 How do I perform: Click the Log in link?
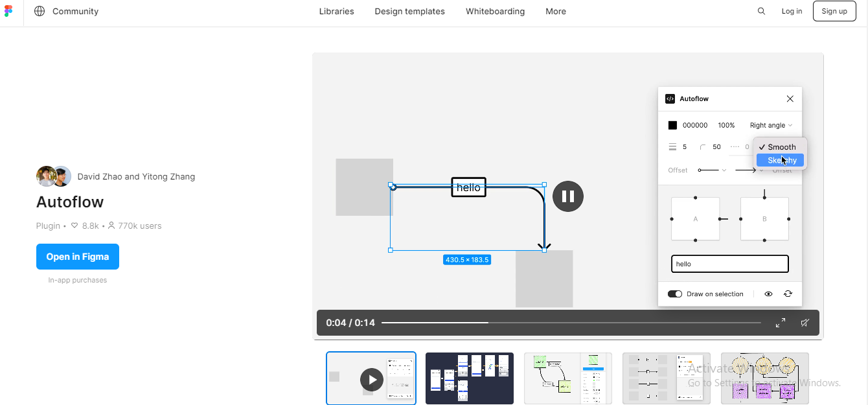pos(792,11)
